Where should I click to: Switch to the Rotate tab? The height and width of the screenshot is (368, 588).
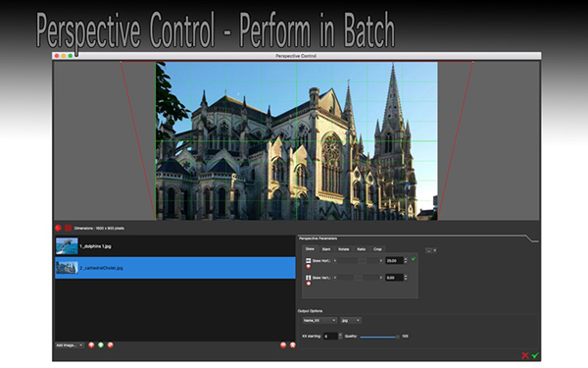coord(344,249)
